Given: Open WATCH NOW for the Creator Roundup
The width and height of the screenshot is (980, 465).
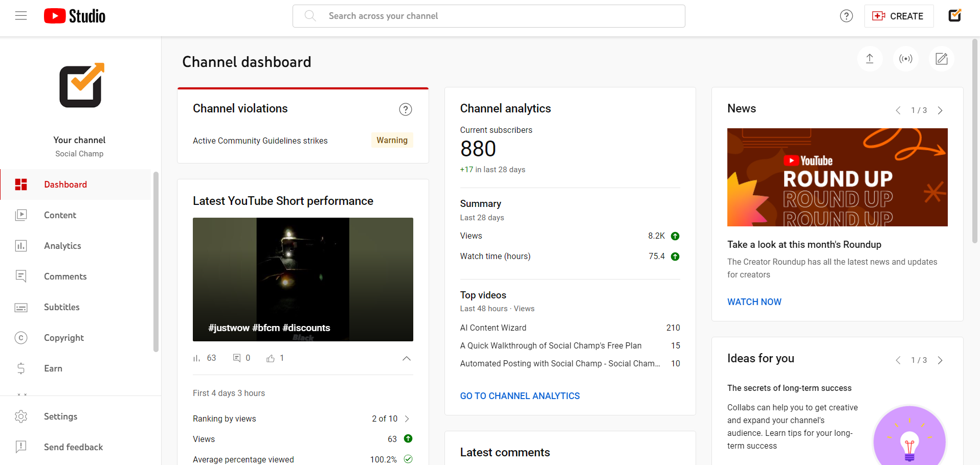Looking at the screenshot, I should 754,301.
